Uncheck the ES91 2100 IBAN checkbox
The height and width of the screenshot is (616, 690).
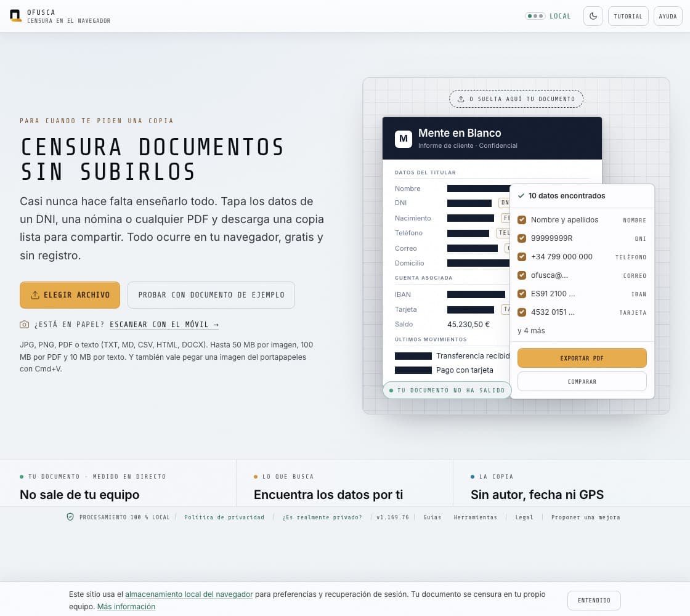(x=521, y=293)
